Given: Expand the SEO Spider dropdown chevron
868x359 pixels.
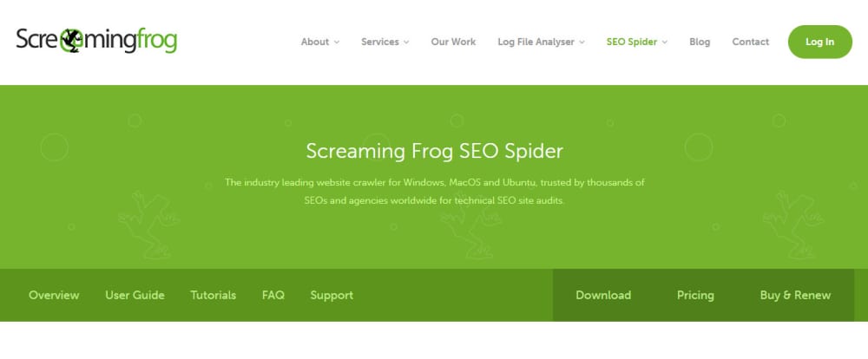Looking at the screenshot, I should pos(664,42).
